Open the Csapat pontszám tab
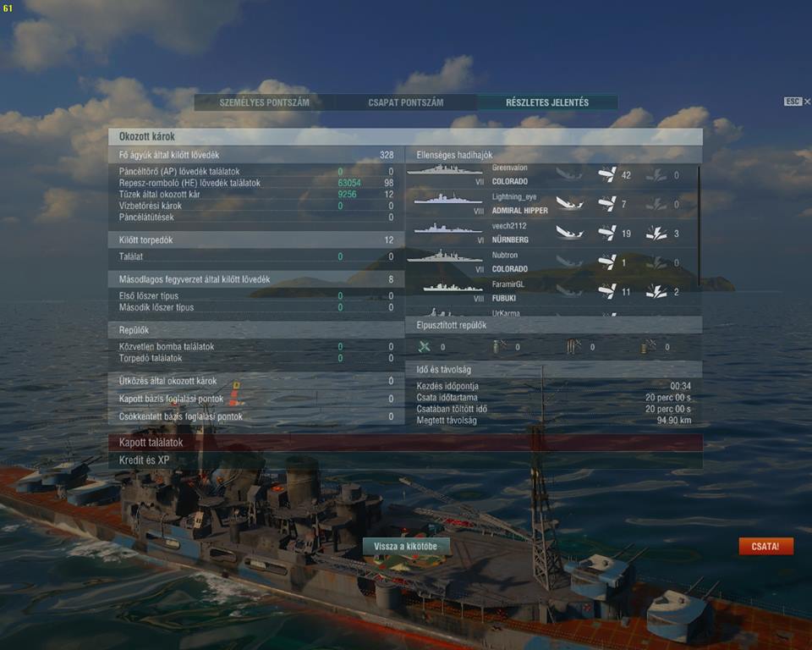This screenshot has height=650, width=812. (405, 102)
